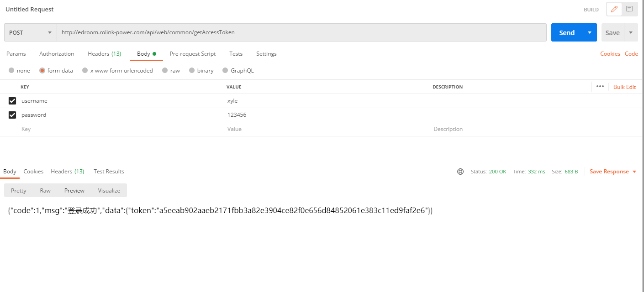
Task: Open the Save Response dropdown
Action: coord(612,172)
